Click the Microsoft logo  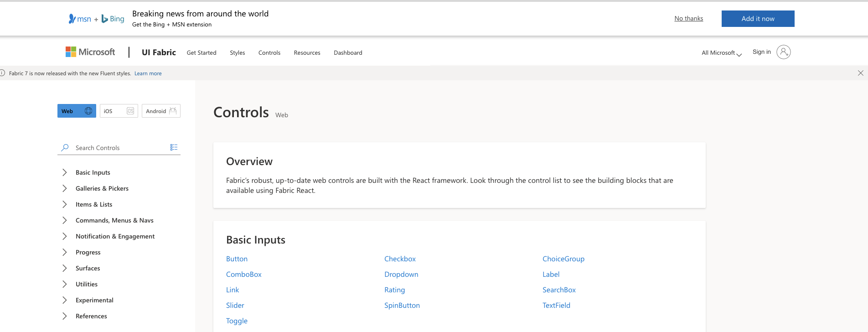[x=90, y=52]
